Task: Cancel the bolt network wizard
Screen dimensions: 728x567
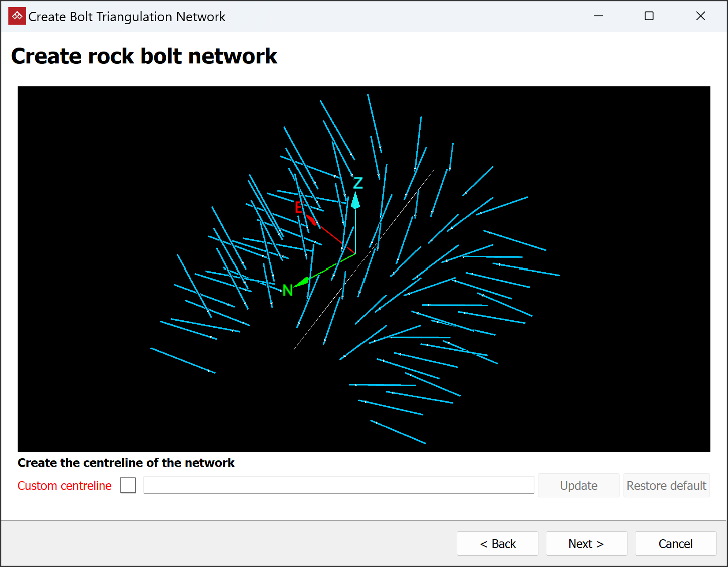Action: [x=676, y=544]
